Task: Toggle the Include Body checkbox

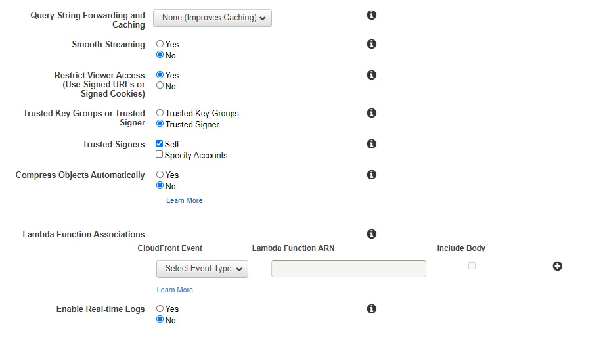Action: 472,266
